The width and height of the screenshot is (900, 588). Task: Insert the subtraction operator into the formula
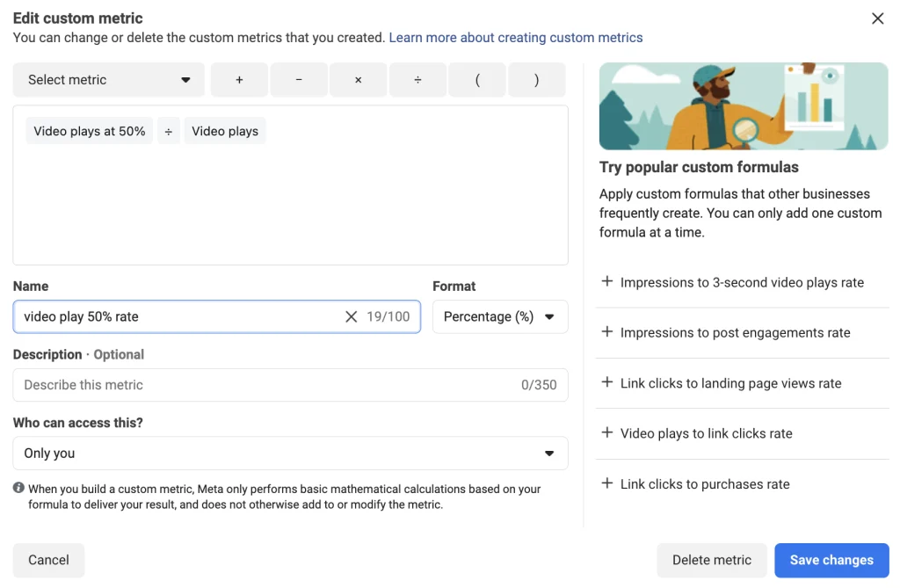pyautogui.click(x=298, y=79)
